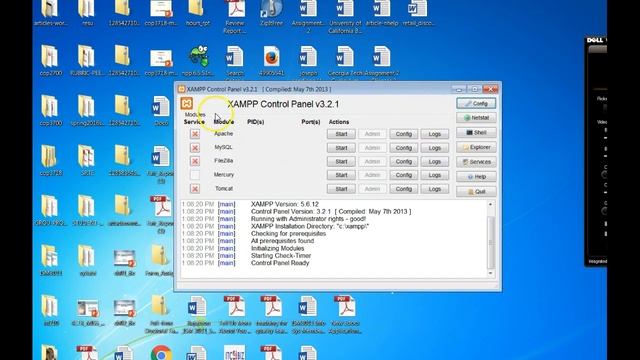Start the Mercury module
The image size is (640, 360).
pos(341,175)
